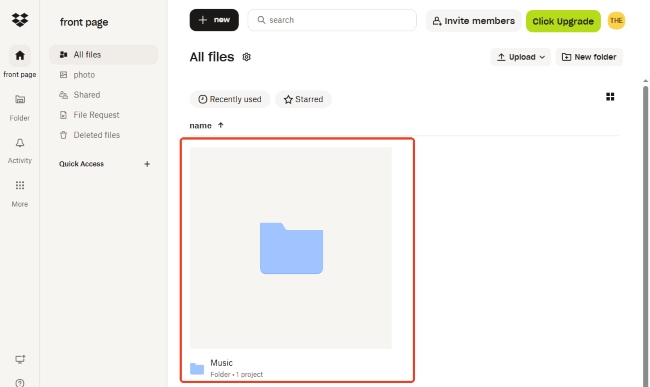Viewport: 650px width, 387px height.
Task: Click the small Music folder icon
Action: point(197,368)
